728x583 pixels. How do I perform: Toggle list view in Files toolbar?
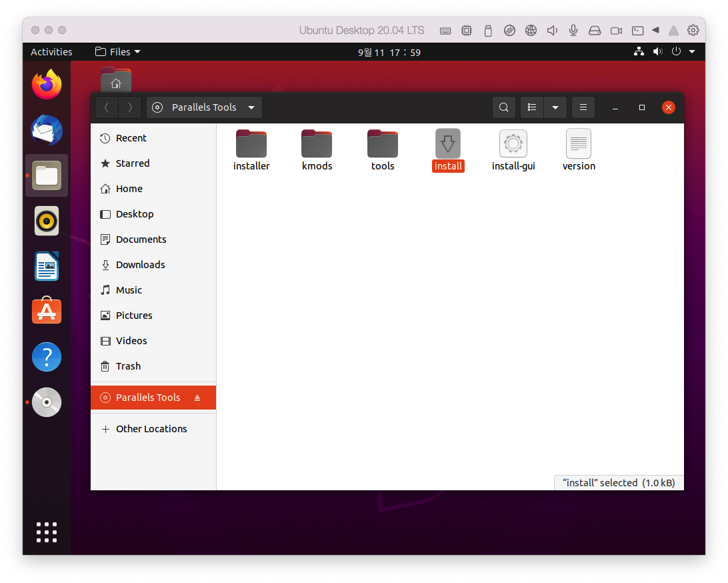532,108
